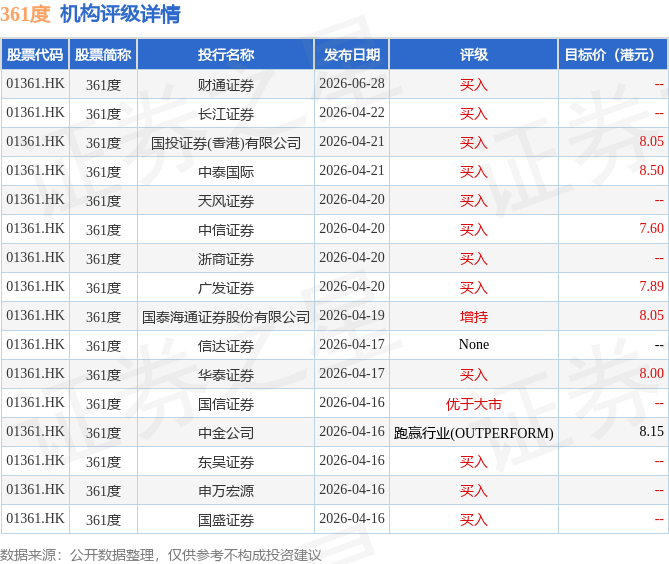This screenshot has height=564, width=669.
Task: Click the 国盛证券 institution name
Action: tap(226, 520)
